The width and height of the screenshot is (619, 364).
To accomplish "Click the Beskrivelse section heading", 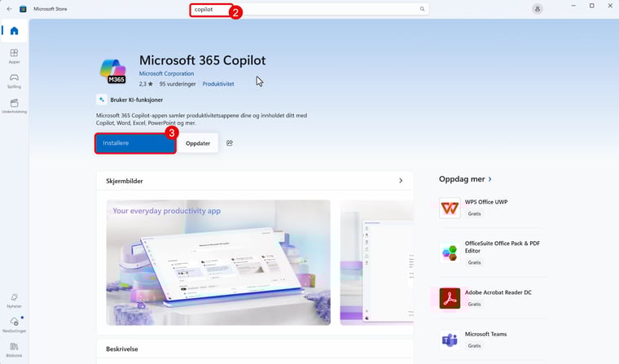I will [x=122, y=349].
